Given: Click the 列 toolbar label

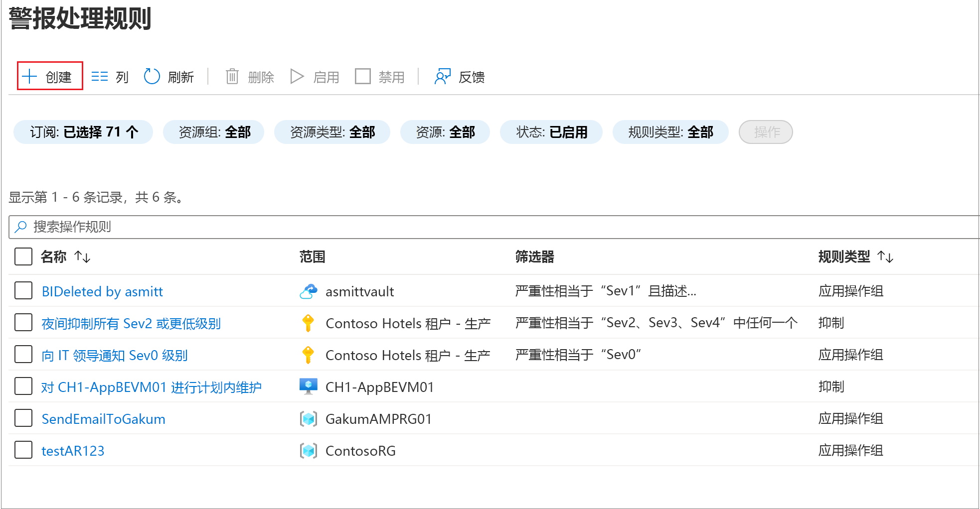Looking at the screenshot, I should [x=122, y=77].
